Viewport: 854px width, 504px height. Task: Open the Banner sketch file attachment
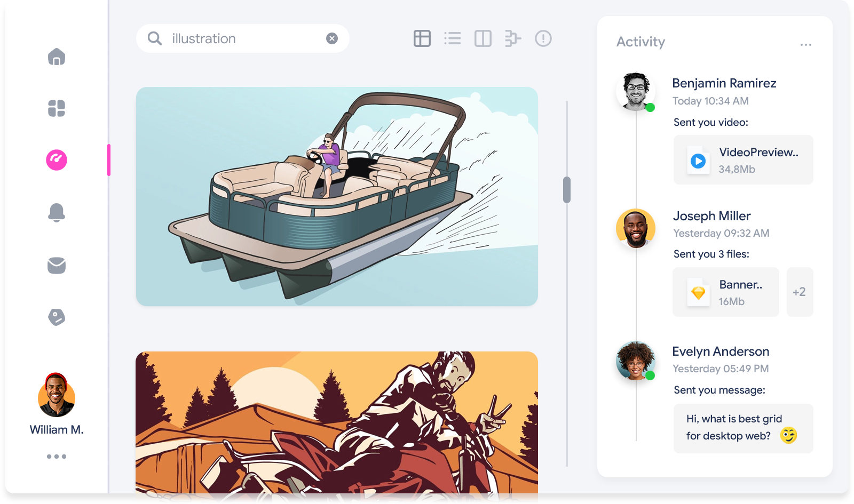[725, 292]
